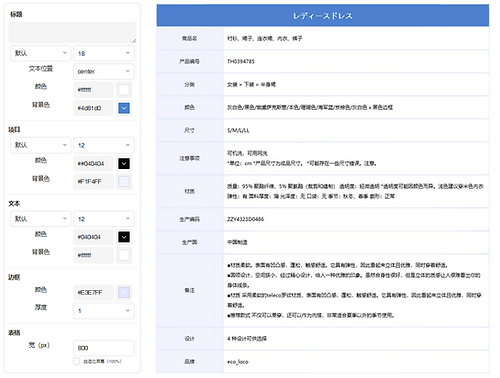Screen dimensions: 500x378
Task: Open the title font family dropdown
Action: point(41,53)
